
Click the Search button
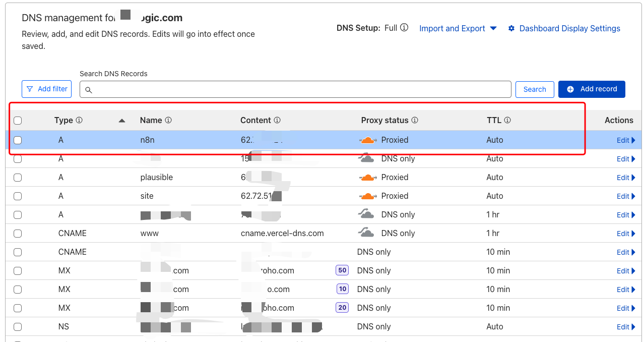(534, 89)
